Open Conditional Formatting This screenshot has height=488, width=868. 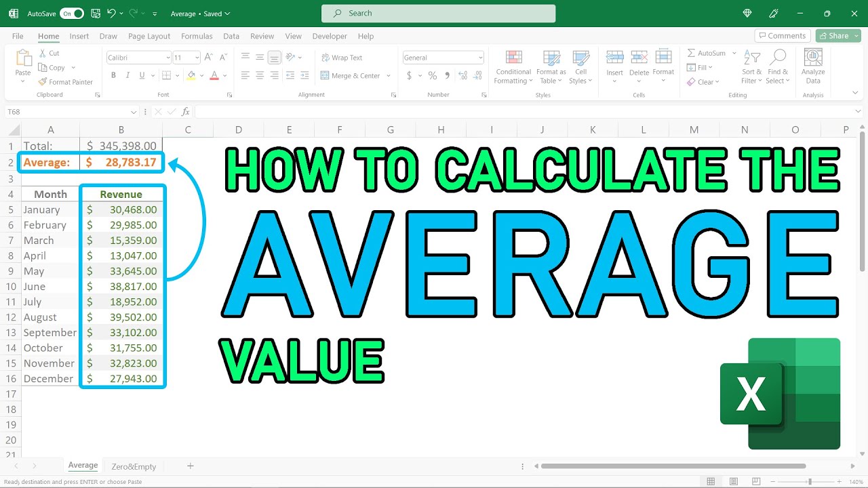pos(513,66)
